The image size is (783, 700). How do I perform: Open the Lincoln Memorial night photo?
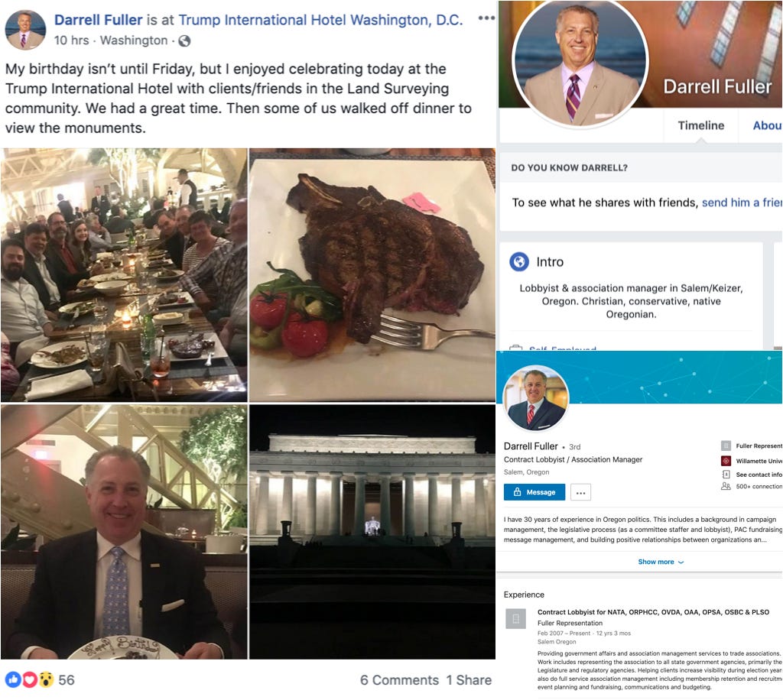(x=372, y=532)
